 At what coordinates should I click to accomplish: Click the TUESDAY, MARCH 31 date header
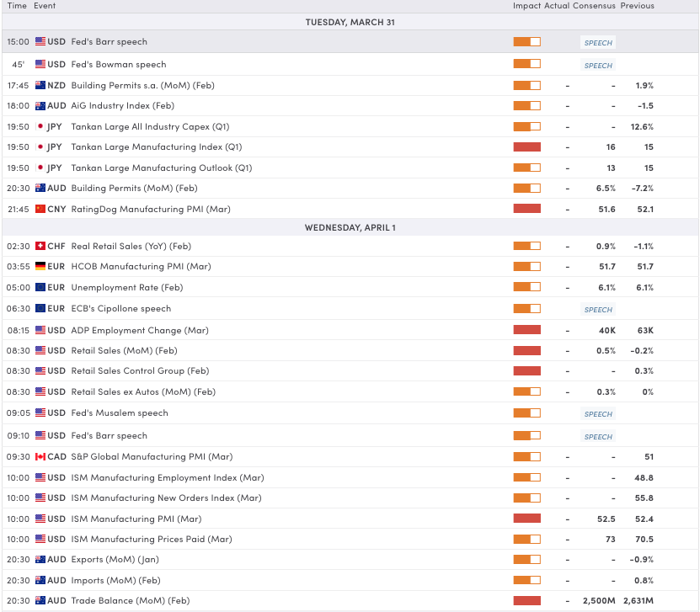click(x=350, y=22)
